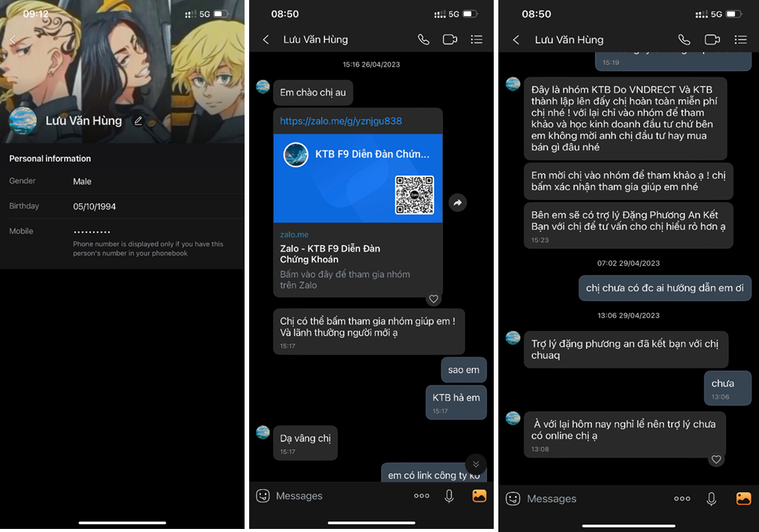The height and width of the screenshot is (532, 759).
Task: Edit the Lưu Văn Hùng profile name with pencil
Action: pyautogui.click(x=139, y=120)
